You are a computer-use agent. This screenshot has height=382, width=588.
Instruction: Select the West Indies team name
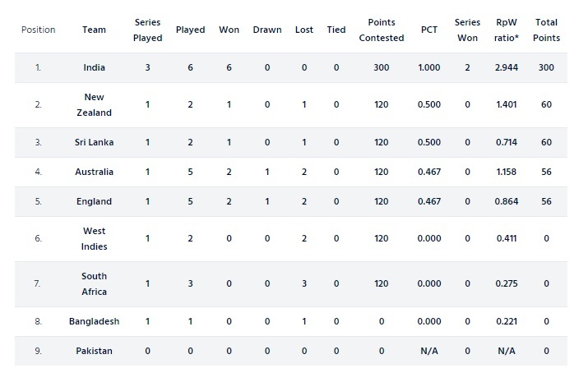(94, 238)
